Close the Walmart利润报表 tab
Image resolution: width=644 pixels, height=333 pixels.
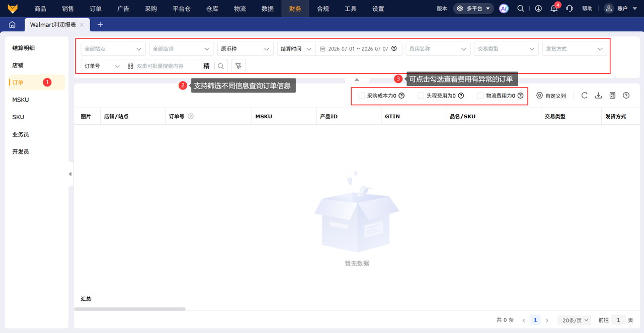pos(82,24)
